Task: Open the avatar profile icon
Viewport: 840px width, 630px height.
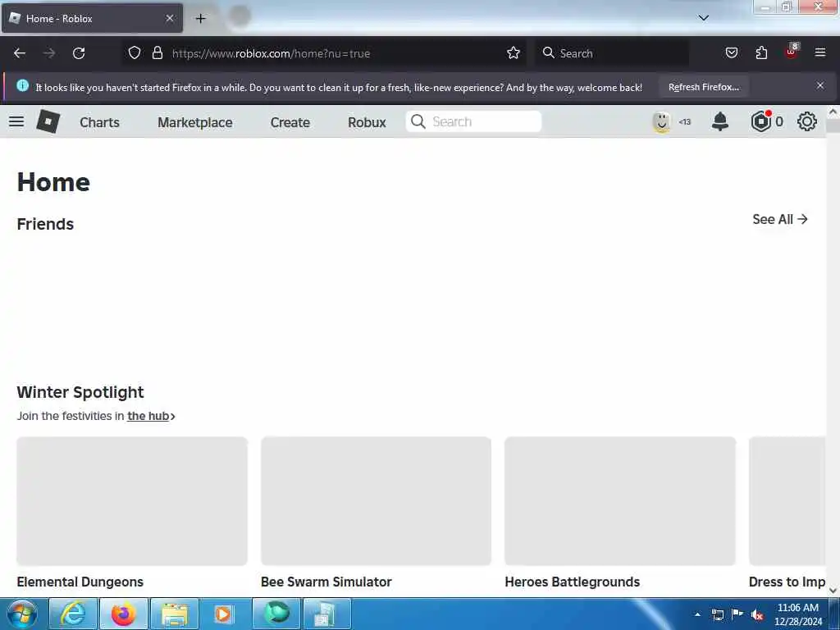Action: 662,122
